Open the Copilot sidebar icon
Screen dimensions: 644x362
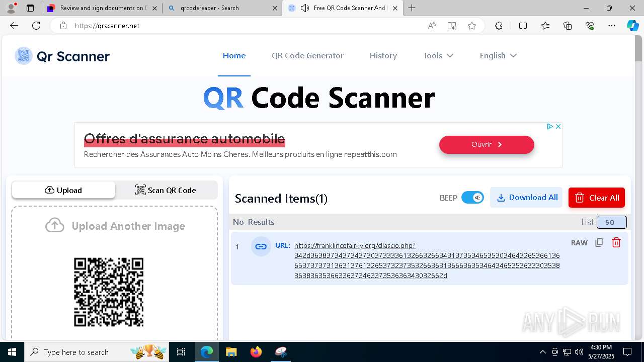point(632,26)
